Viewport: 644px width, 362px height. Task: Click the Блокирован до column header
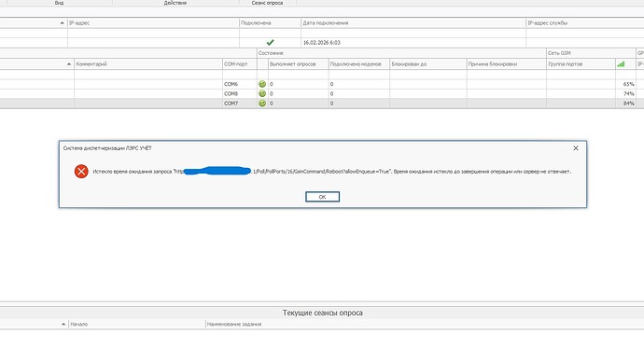point(428,64)
